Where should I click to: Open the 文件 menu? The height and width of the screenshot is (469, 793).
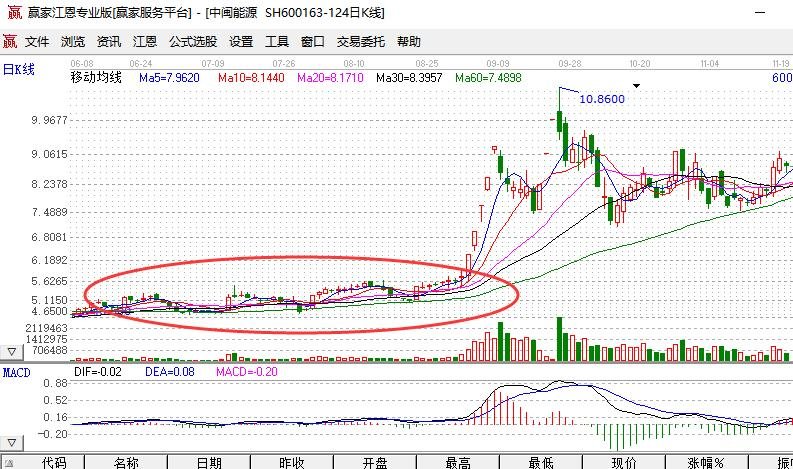(37, 42)
